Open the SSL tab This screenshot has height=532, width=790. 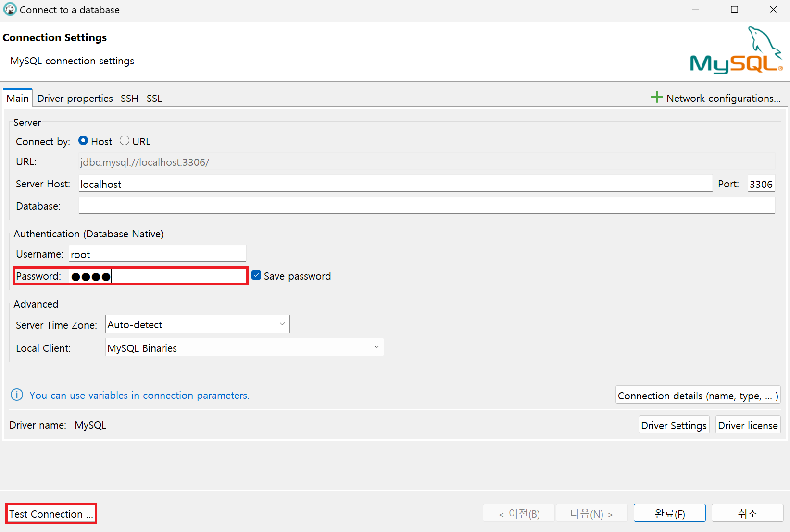pos(154,98)
